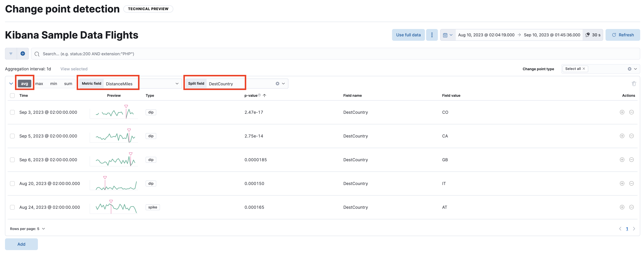Screen dimensions: 644x258
Task: Click the Time column header
Action: coord(23,96)
